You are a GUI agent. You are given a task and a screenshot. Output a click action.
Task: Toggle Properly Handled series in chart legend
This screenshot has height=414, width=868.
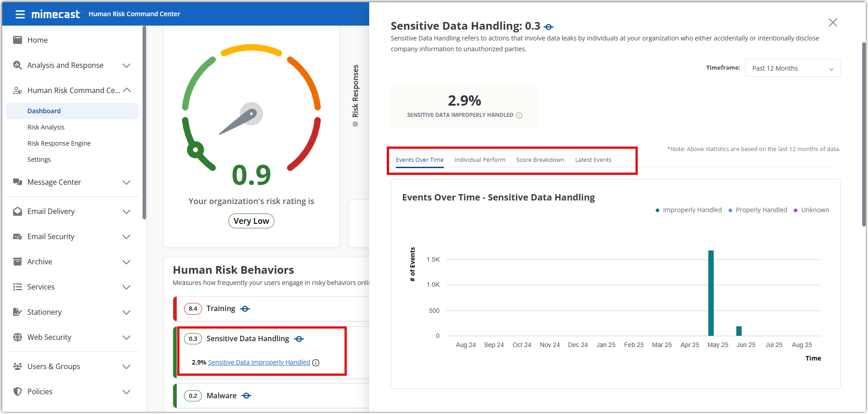tap(758, 210)
